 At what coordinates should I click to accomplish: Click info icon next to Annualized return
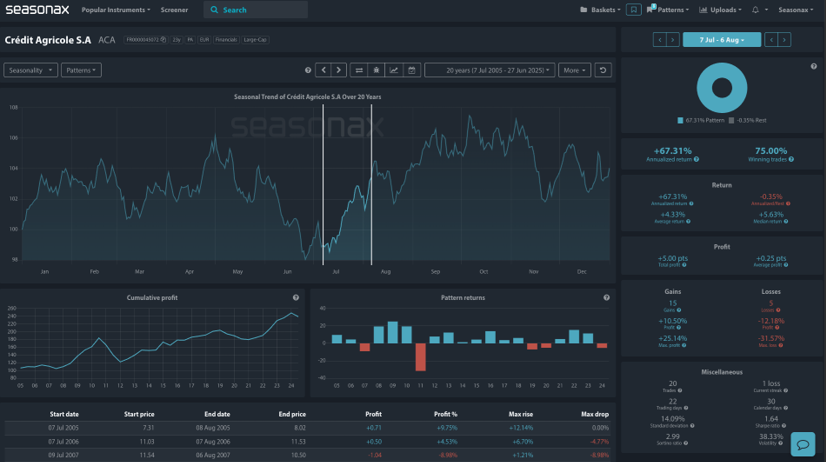(x=697, y=159)
